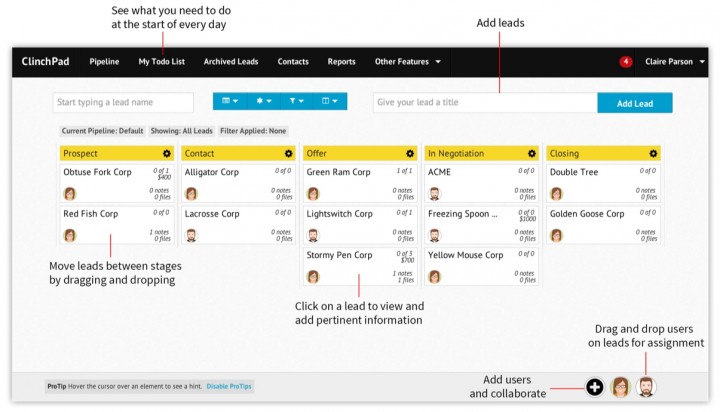Click the Current Pipeline: Default tag
Viewport: 720px width, 412px height.
click(x=102, y=131)
